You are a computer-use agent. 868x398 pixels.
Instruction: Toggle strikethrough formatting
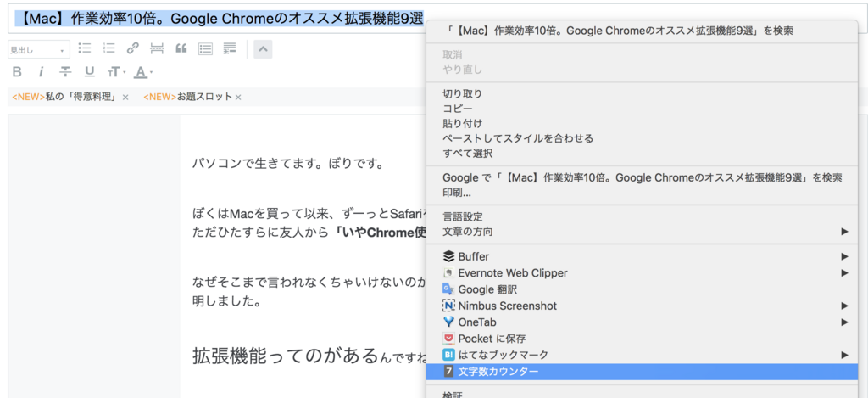pyautogui.click(x=65, y=72)
